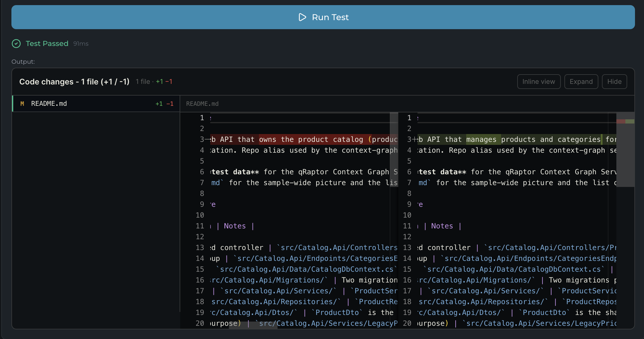Select README.md in the file list
The height and width of the screenshot is (339, 644).
[96, 104]
